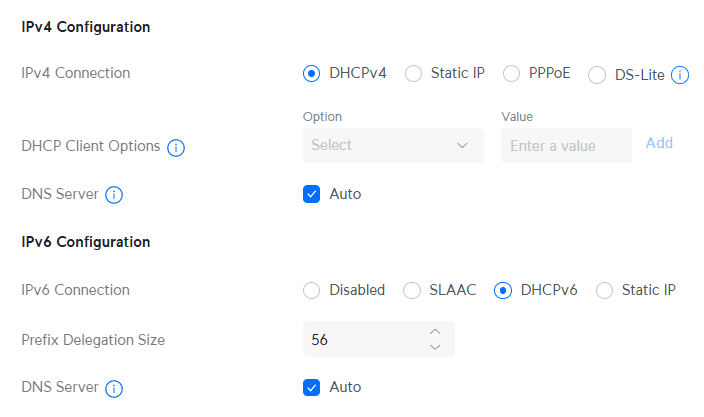Screen dimensions: 704x417
Task: Open the DHCP Option Select dropdown
Action: coord(393,145)
